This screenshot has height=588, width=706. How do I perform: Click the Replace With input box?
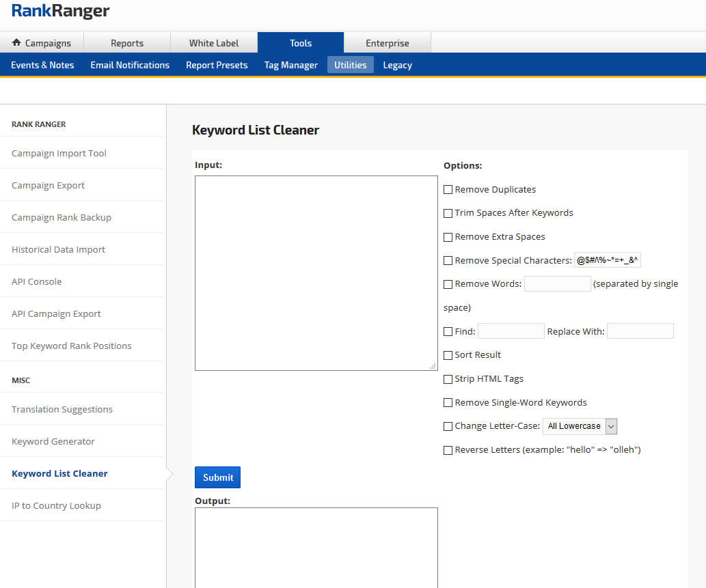click(x=640, y=331)
